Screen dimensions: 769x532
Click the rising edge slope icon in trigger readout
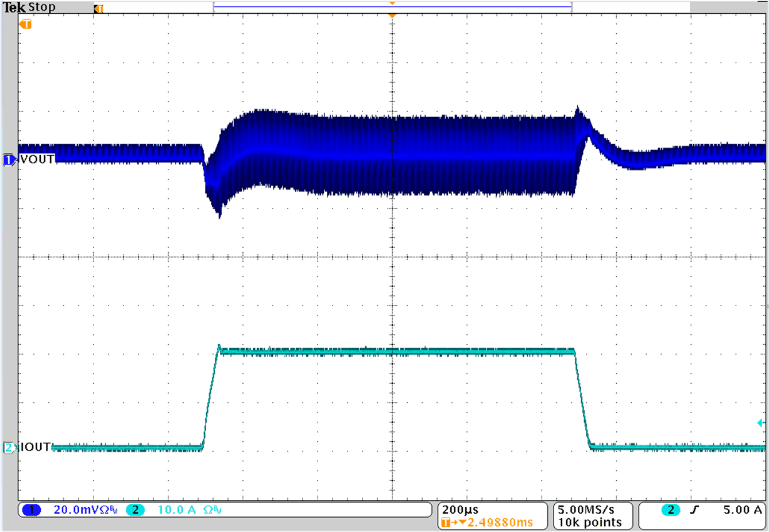pyautogui.click(x=694, y=508)
